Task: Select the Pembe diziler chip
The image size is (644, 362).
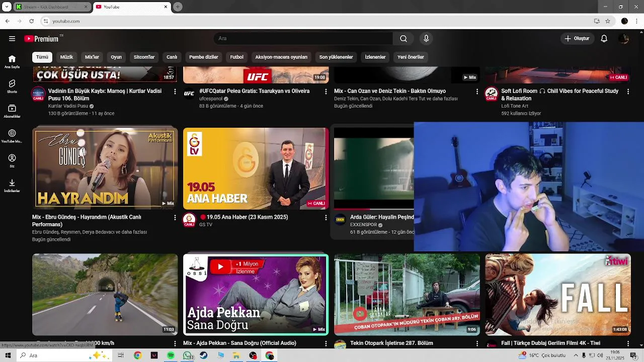Action: click(x=204, y=57)
